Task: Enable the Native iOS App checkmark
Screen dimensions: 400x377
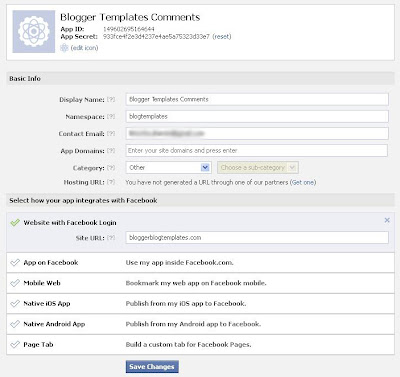Action: click(x=15, y=303)
